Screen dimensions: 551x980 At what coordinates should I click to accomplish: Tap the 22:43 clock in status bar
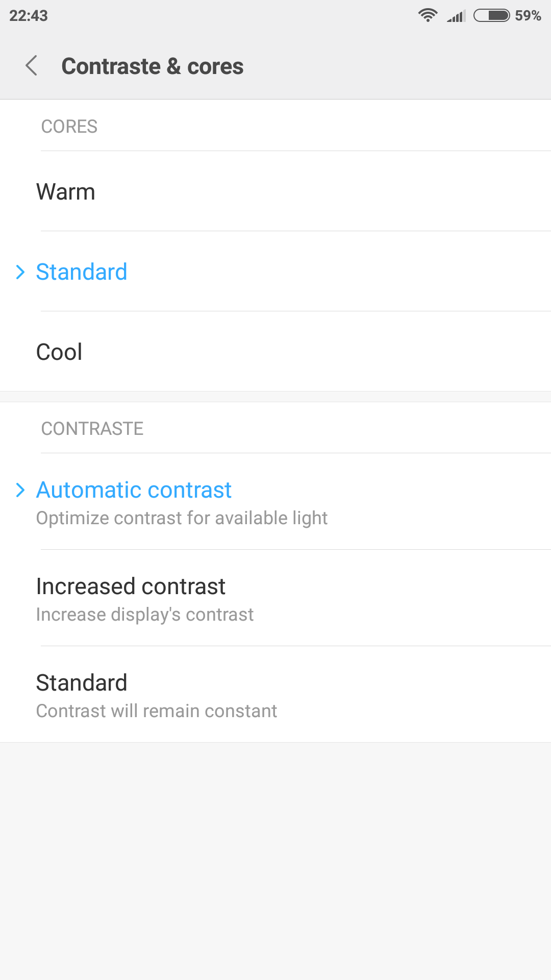(29, 16)
